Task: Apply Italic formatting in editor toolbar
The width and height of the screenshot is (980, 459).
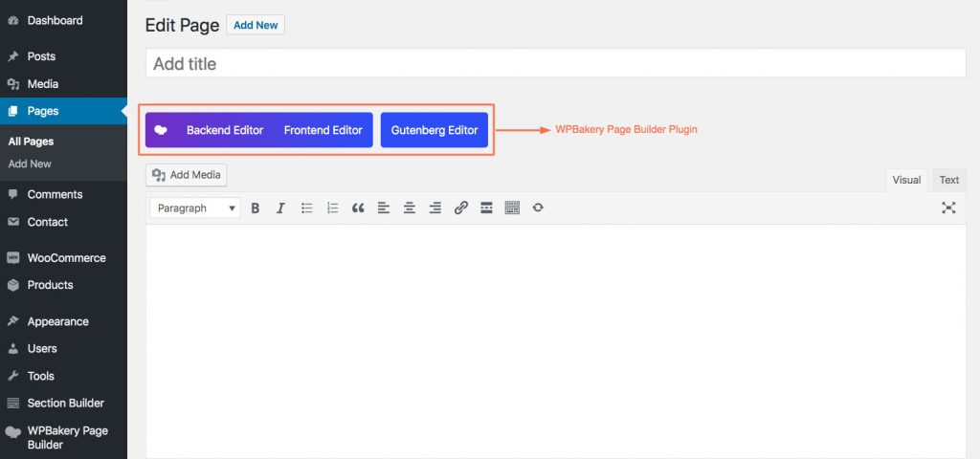Action: click(x=280, y=208)
